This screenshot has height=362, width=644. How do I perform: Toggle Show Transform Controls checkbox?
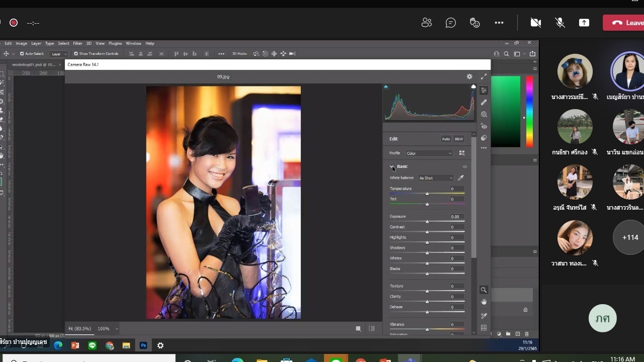[76, 54]
